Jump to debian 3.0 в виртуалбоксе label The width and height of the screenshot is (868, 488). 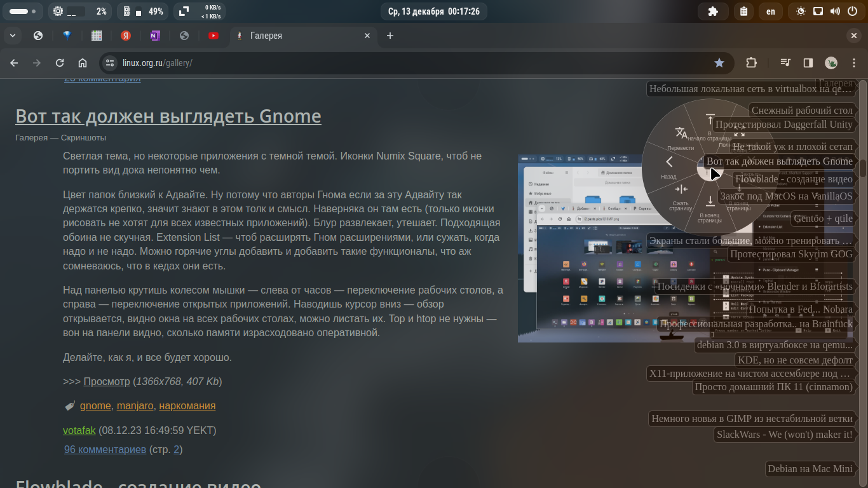pos(775,345)
